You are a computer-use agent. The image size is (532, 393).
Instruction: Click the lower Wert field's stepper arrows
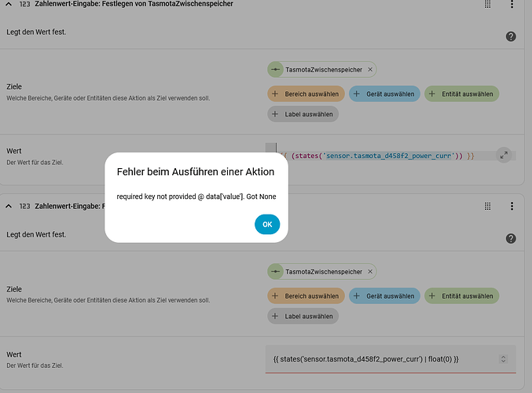pos(504,358)
